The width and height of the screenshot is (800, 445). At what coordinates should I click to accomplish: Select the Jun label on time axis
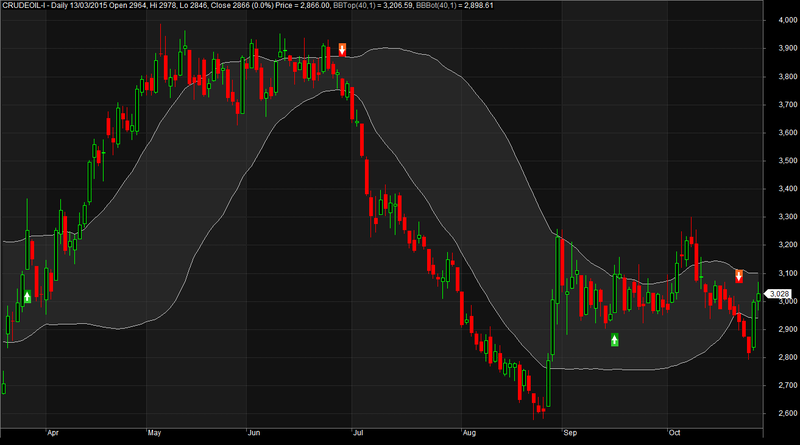point(254,433)
